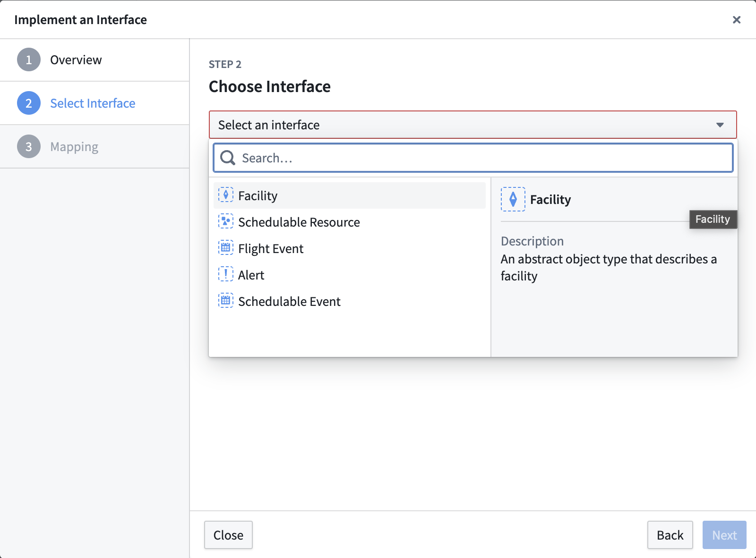Viewport: 756px width, 558px height.
Task: Go to the Select Interface step
Action: click(x=94, y=103)
